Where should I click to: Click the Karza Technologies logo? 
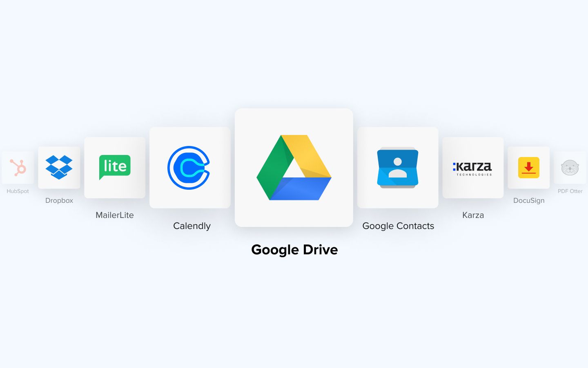pos(473,167)
